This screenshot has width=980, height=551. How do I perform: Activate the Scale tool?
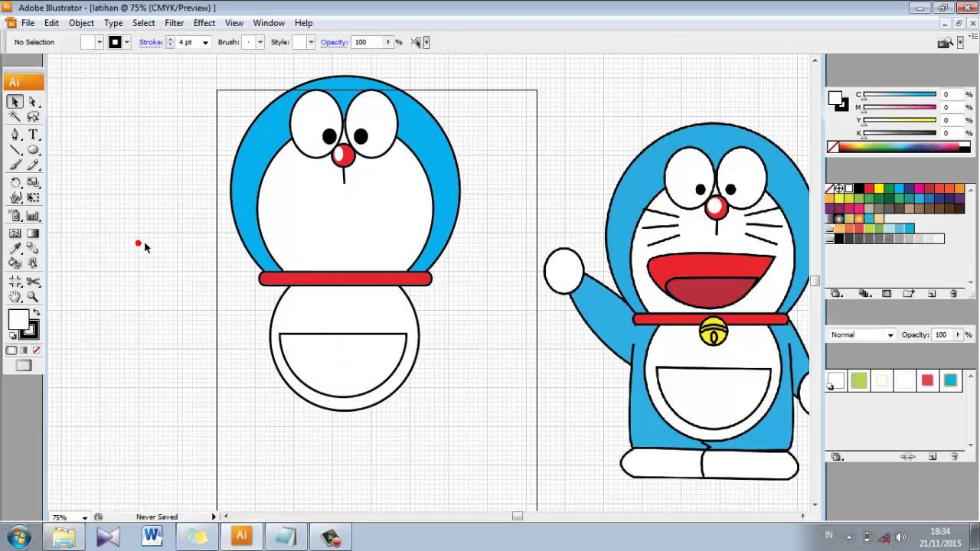[33, 183]
